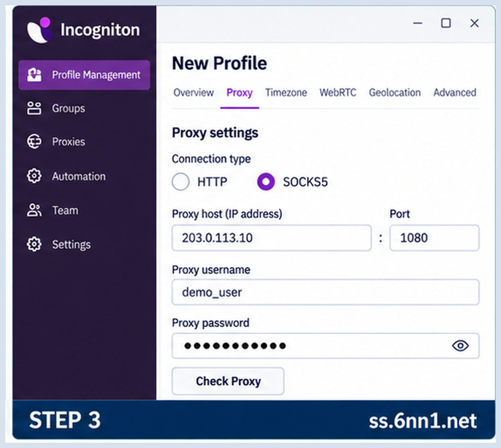Click the Proxy settings heading
Image resolution: width=501 pixels, height=448 pixels.
point(215,133)
